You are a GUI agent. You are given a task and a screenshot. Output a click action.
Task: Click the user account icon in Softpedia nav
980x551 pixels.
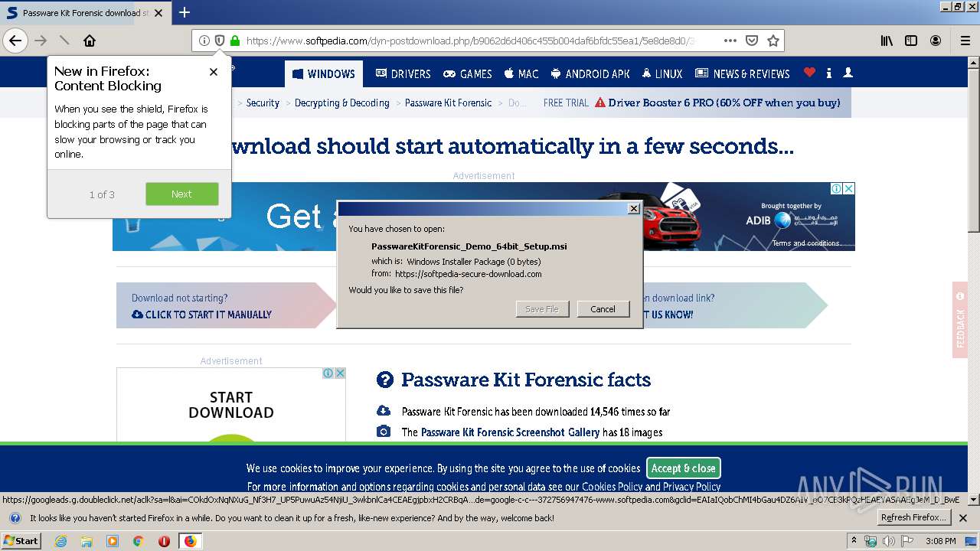coord(848,73)
